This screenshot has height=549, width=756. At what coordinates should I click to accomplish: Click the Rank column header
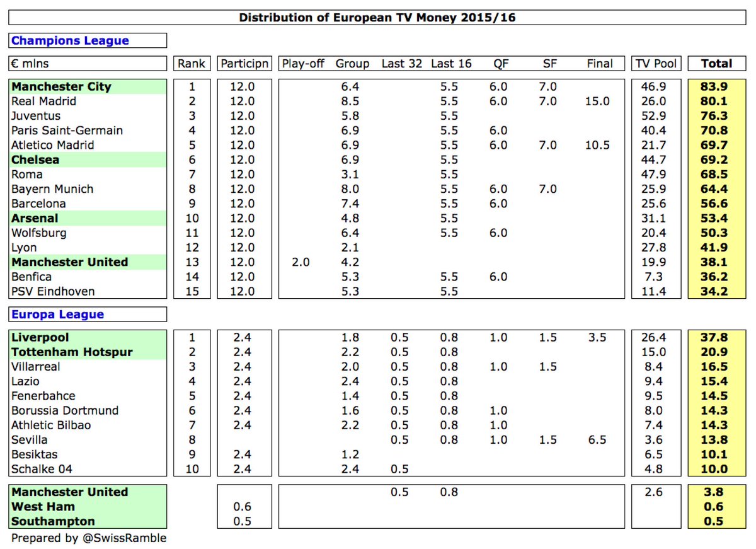coord(192,64)
